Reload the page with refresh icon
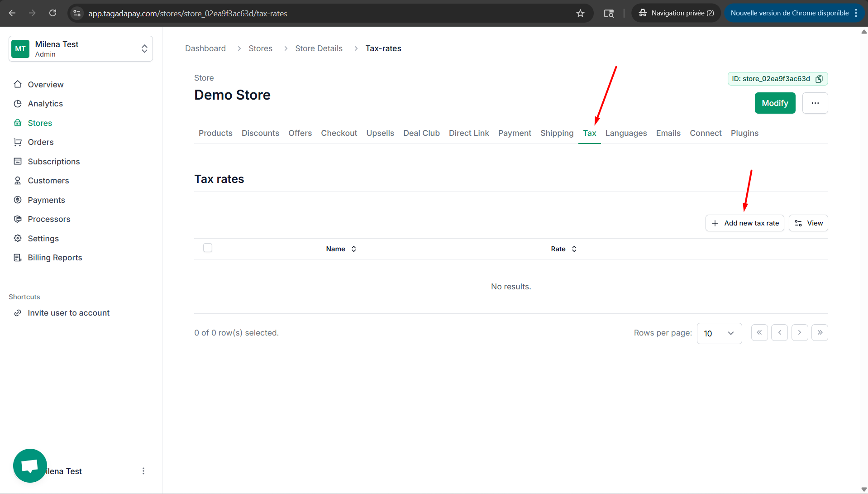The height and width of the screenshot is (494, 868). click(x=52, y=13)
